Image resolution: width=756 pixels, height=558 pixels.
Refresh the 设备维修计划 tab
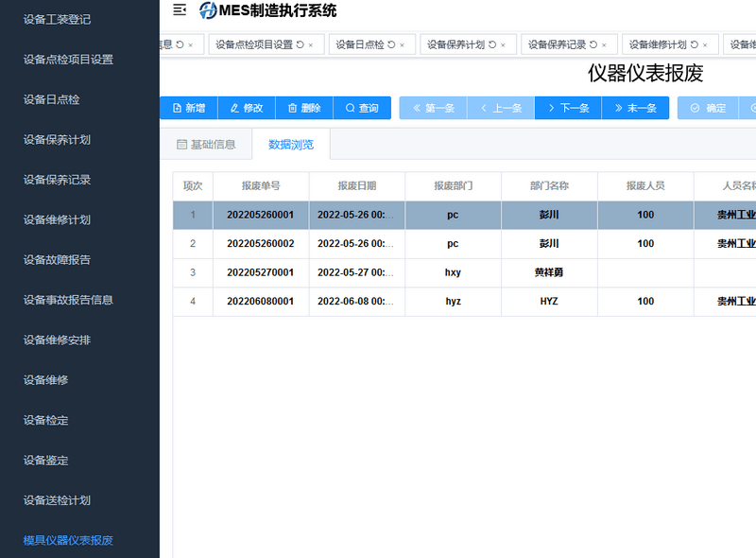(x=695, y=44)
